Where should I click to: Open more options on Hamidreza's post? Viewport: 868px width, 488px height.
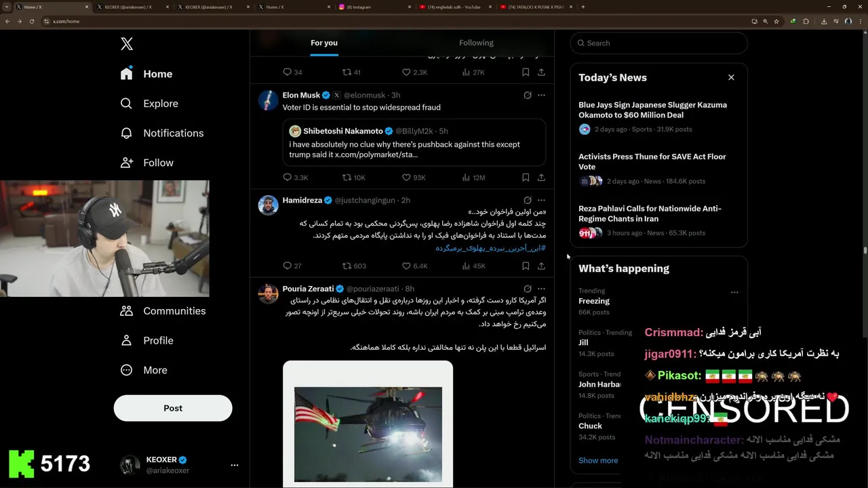541,201
